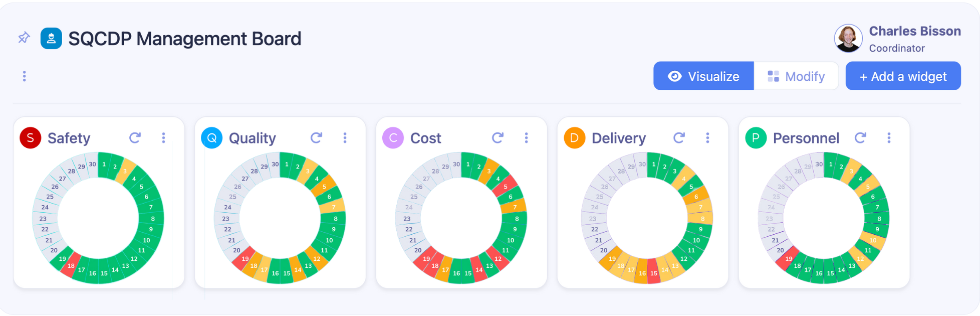This screenshot has height=316, width=980.
Task: Open the board options menu below the title
Action: pyautogui.click(x=24, y=76)
